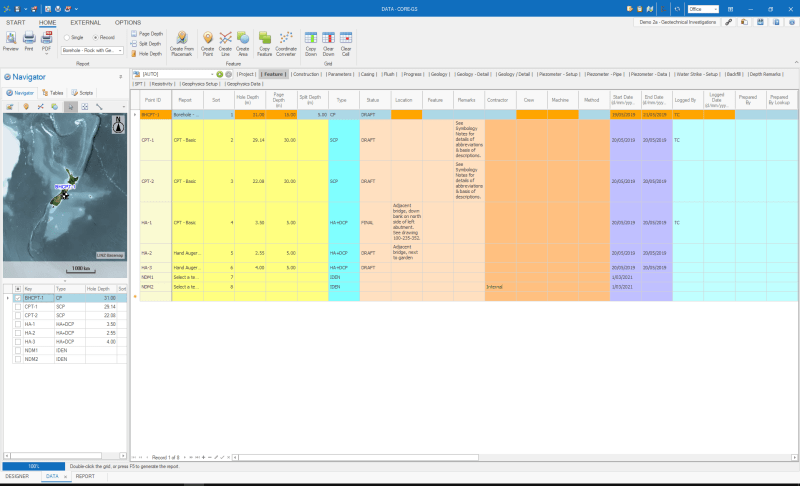Tick the checkbox for CPT-1

(x=18, y=307)
